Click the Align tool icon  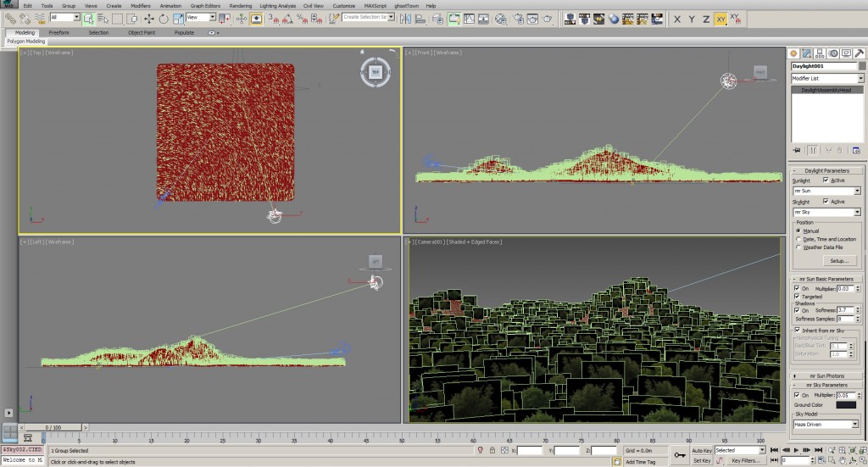[420, 19]
